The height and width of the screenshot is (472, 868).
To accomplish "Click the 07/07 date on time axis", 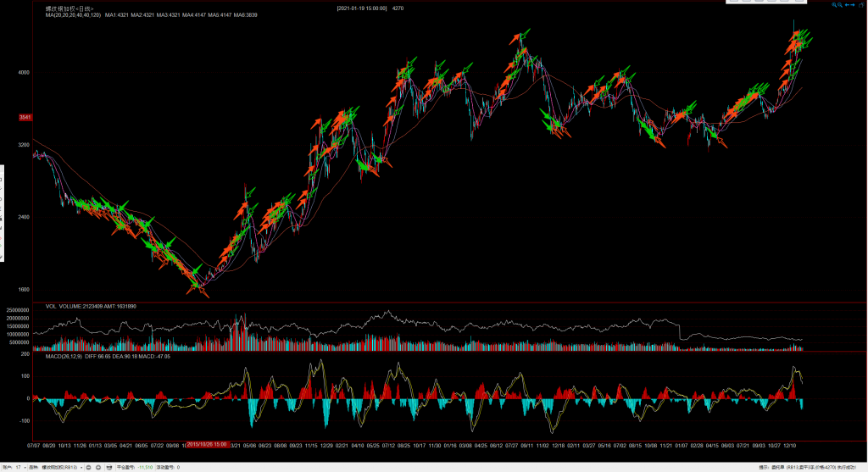I will click(x=35, y=444).
